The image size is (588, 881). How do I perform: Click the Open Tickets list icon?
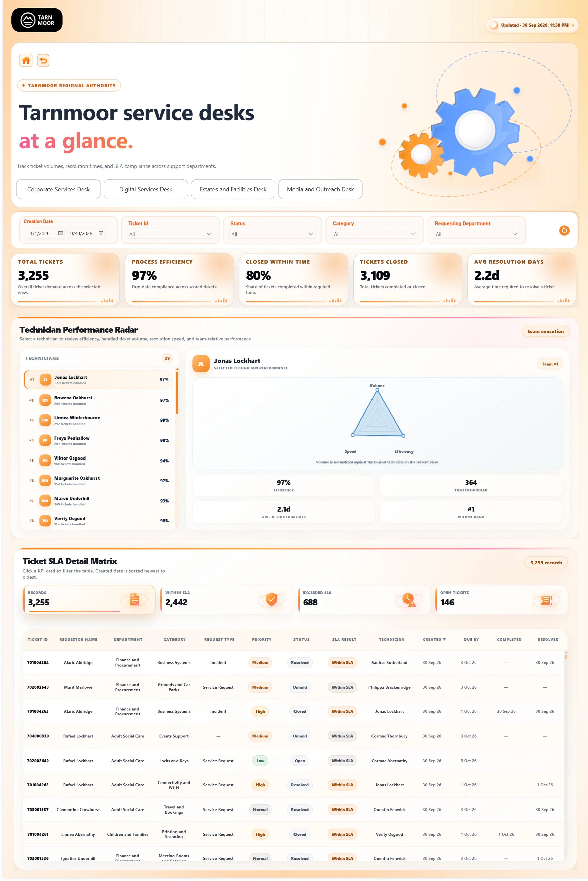(x=546, y=600)
